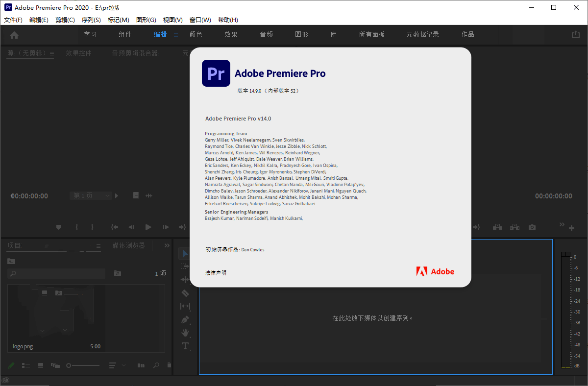Expand program monitor extra buttons chevron

[x=562, y=224]
